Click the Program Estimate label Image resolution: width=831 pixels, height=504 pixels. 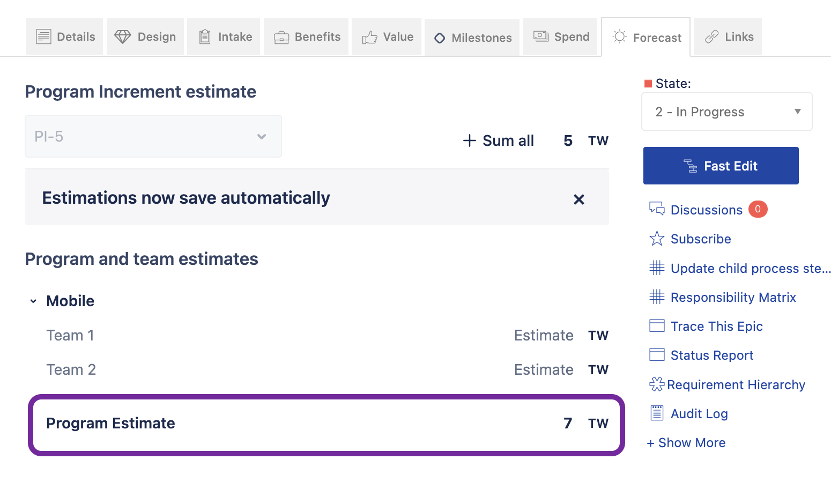[x=110, y=424]
